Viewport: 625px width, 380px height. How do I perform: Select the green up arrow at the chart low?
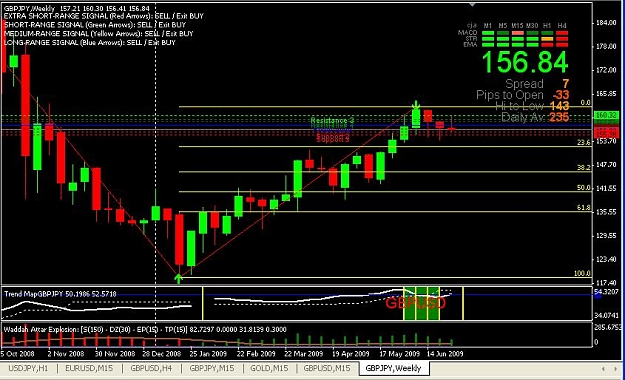click(179, 279)
